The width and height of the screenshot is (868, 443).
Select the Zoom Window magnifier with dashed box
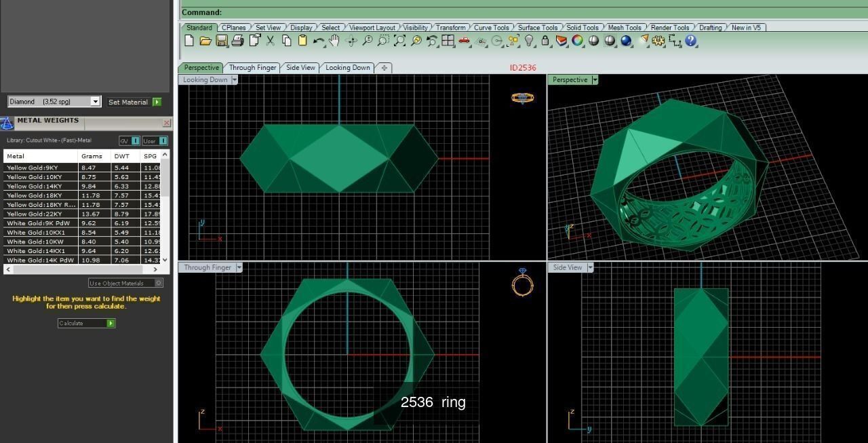point(384,41)
